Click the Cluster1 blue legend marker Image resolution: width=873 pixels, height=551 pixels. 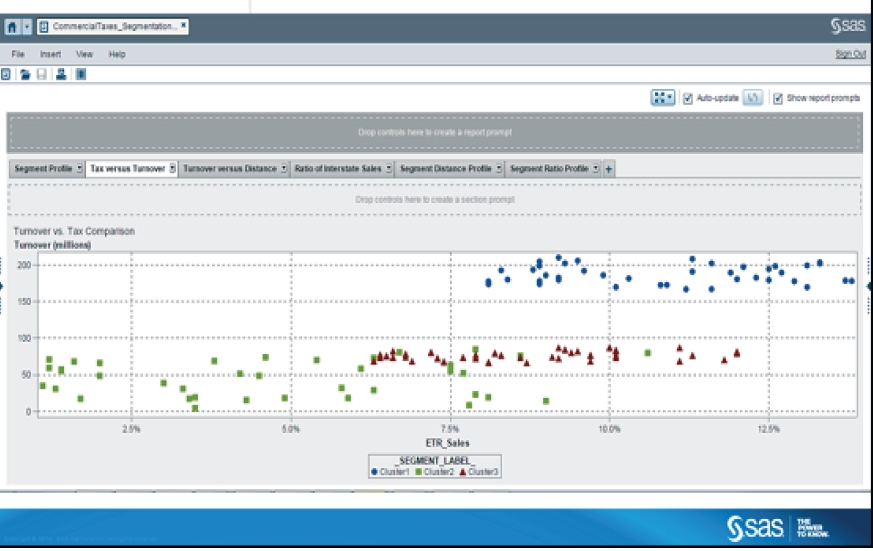point(374,471)
